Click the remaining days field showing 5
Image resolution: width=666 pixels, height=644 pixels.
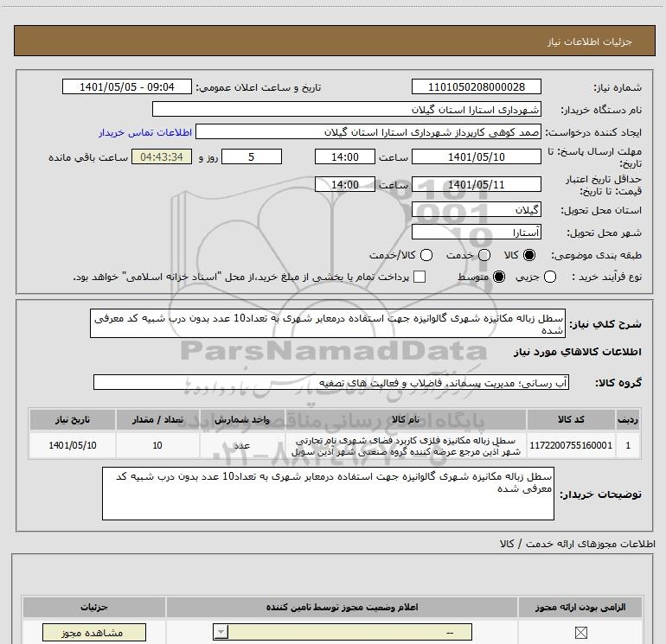[252, 156]
